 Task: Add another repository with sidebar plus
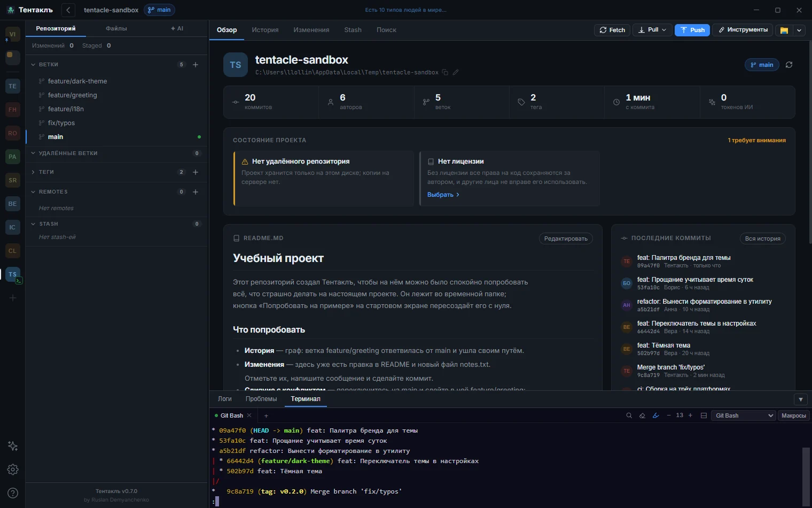[x=13, y=298]
